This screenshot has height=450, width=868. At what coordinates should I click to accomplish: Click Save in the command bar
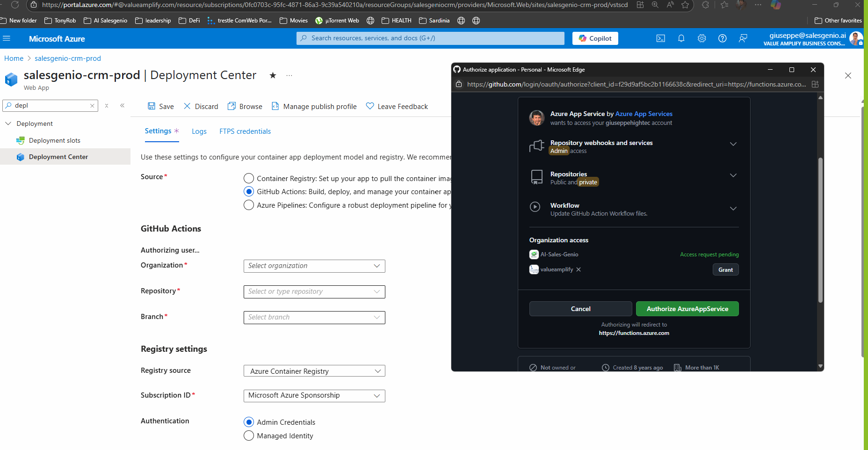point(161,107)
